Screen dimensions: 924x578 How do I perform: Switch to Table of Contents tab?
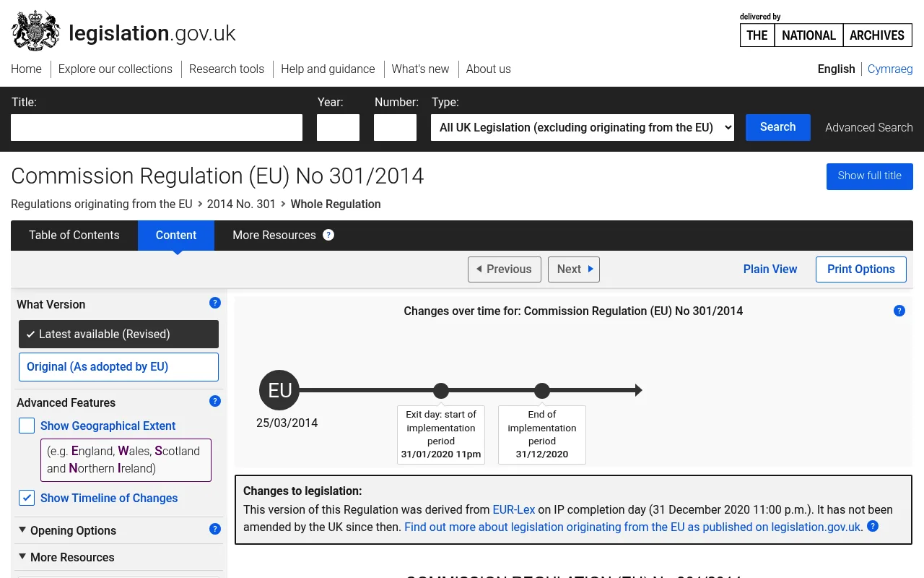[x=74, y=236]
